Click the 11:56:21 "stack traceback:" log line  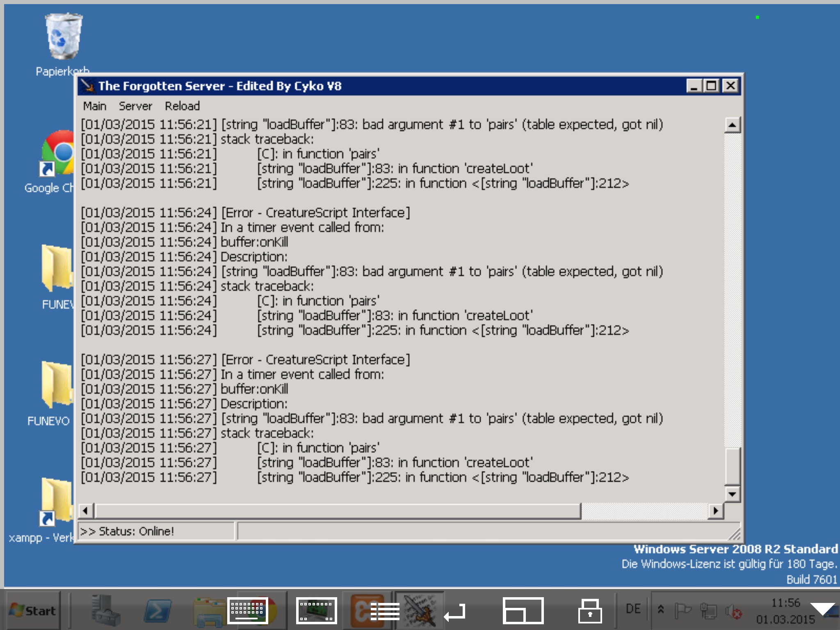click(x=197, y=139)
